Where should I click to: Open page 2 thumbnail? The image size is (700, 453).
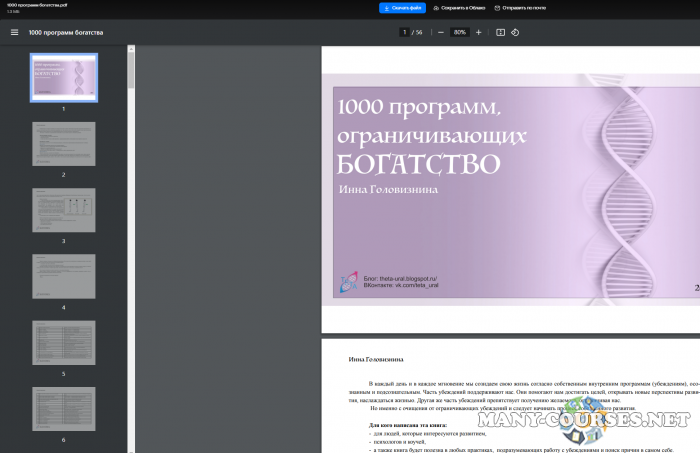tap(64, 144)
